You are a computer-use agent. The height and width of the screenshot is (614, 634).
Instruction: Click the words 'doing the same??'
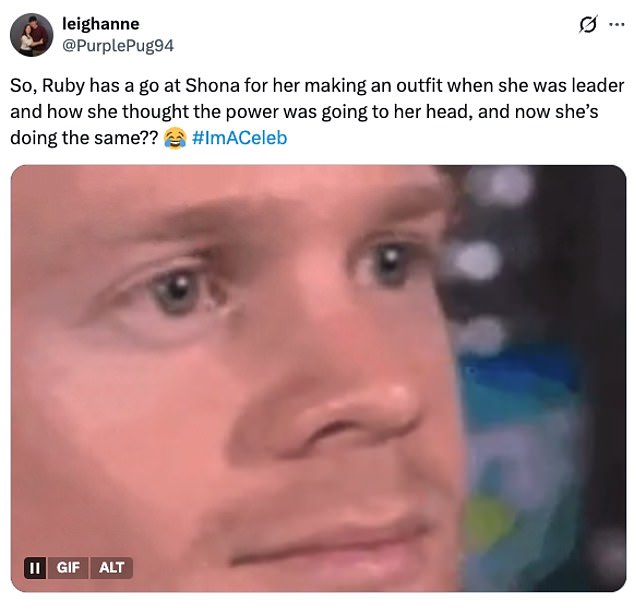[x=84, y=138]
